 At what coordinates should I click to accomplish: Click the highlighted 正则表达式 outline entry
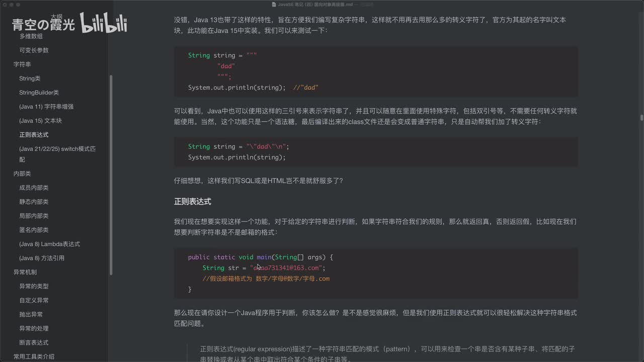click(x=34, y=135)
